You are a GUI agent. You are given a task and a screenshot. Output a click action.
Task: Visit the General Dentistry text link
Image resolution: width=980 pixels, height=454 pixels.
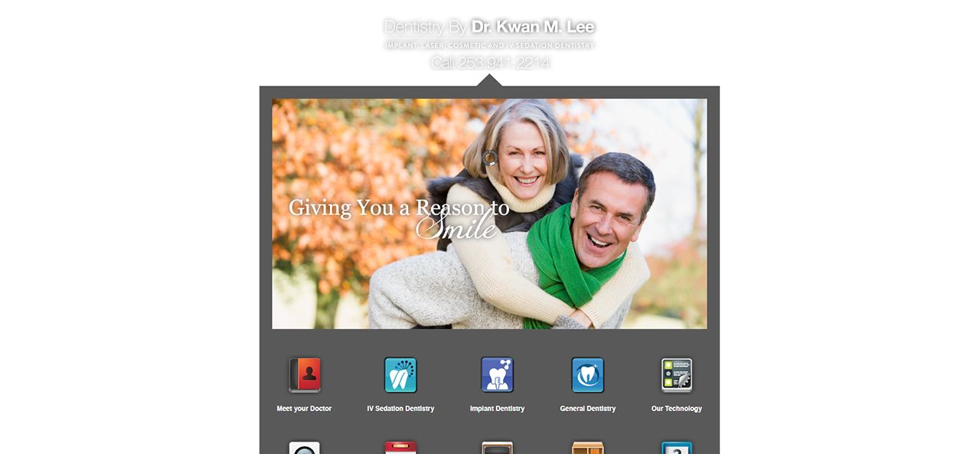click(588, 409)
